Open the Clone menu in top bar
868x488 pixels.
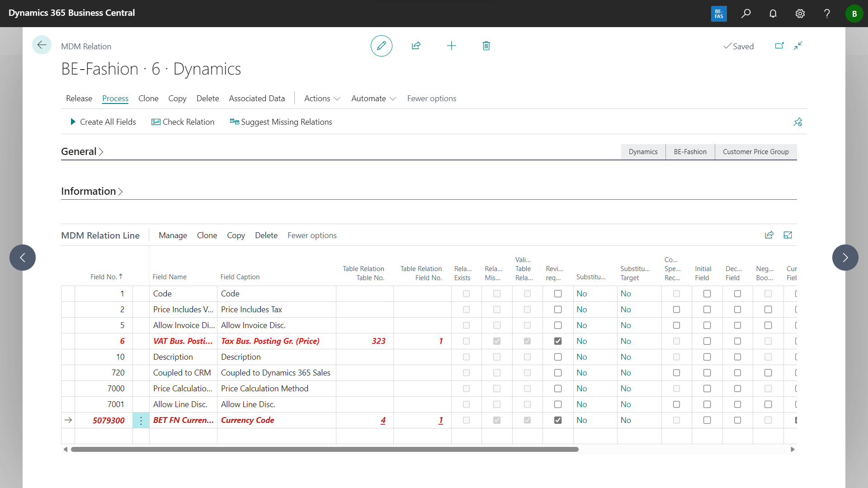pos(148,99)
